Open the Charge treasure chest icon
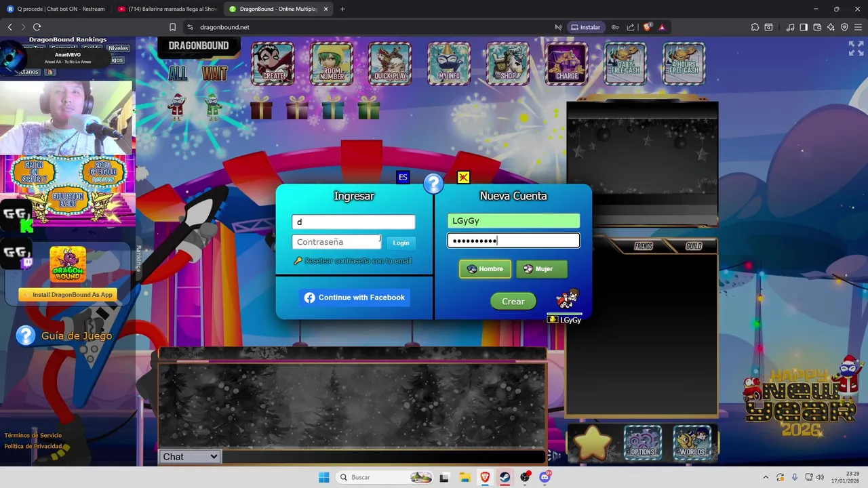This screenshot has width=868, height=488. pos(567,63)
